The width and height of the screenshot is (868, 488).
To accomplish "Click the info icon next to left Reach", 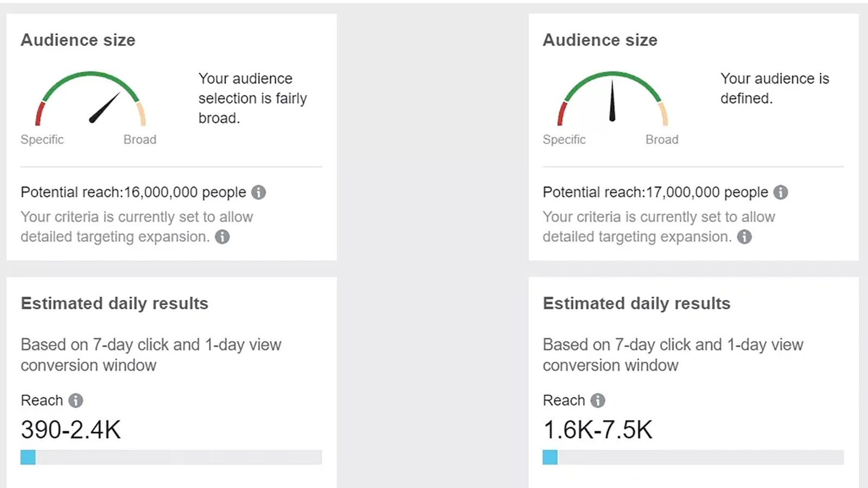I will tap(76, 401).
